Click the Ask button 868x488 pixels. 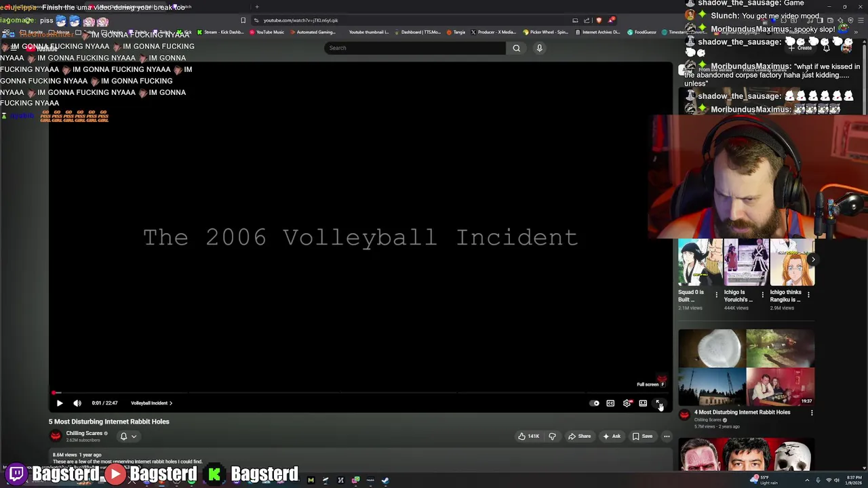[x=612, y=436]
